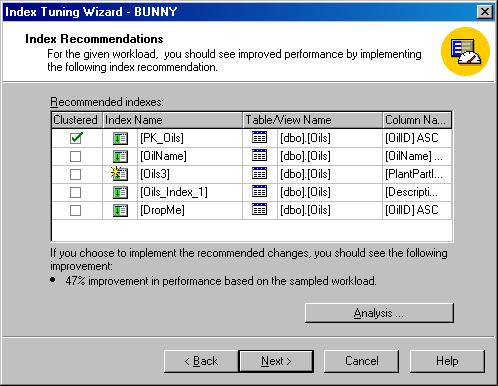
Task: Click the Clustered column header
Action: 77,120
